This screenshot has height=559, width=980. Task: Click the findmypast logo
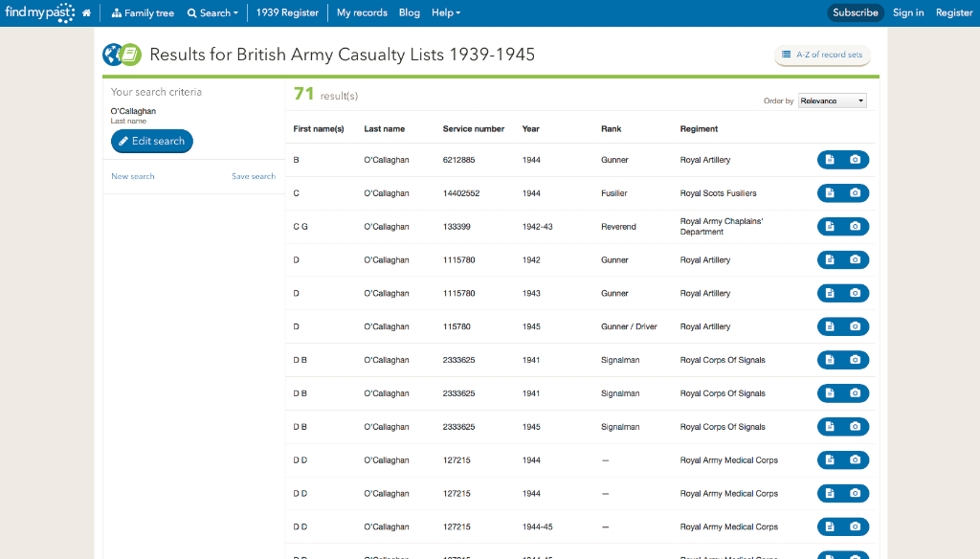pos(39,13)
